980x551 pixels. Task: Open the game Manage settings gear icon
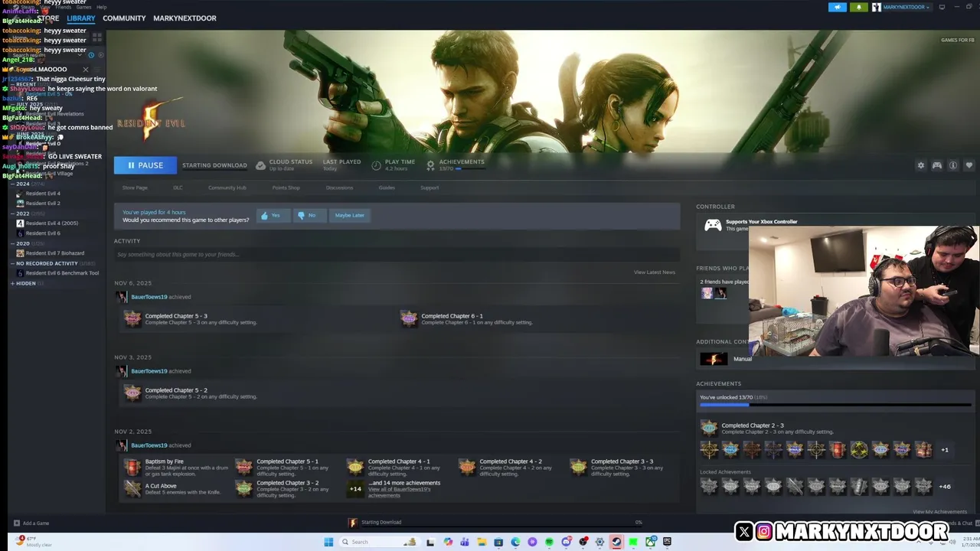(x=920, y=165)
